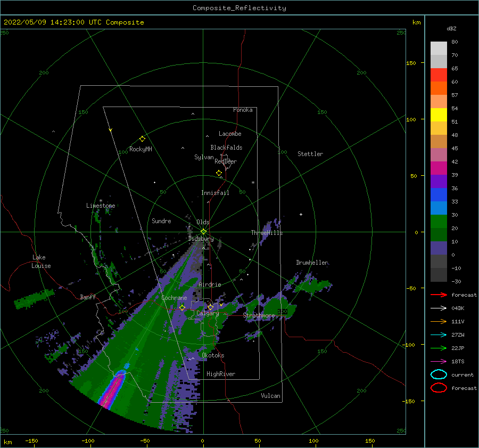Click the Drumheller city label

pyautogui.click(x=312, y=263)
